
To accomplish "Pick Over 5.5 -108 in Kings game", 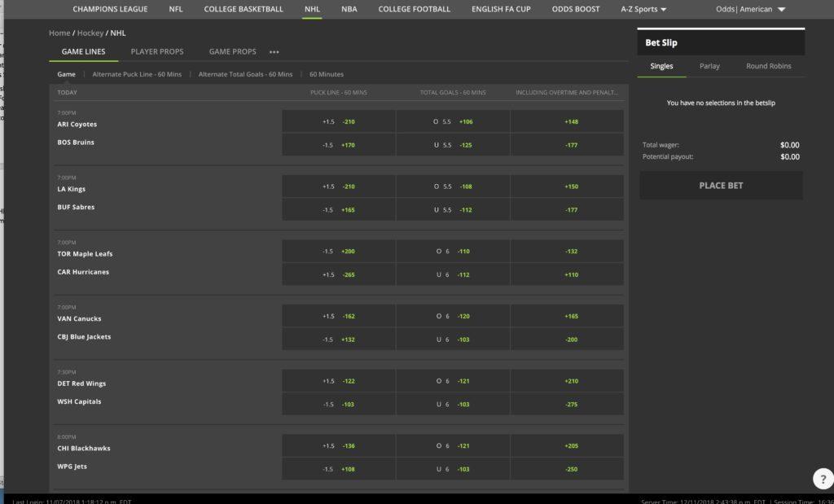I will point(453,186).
